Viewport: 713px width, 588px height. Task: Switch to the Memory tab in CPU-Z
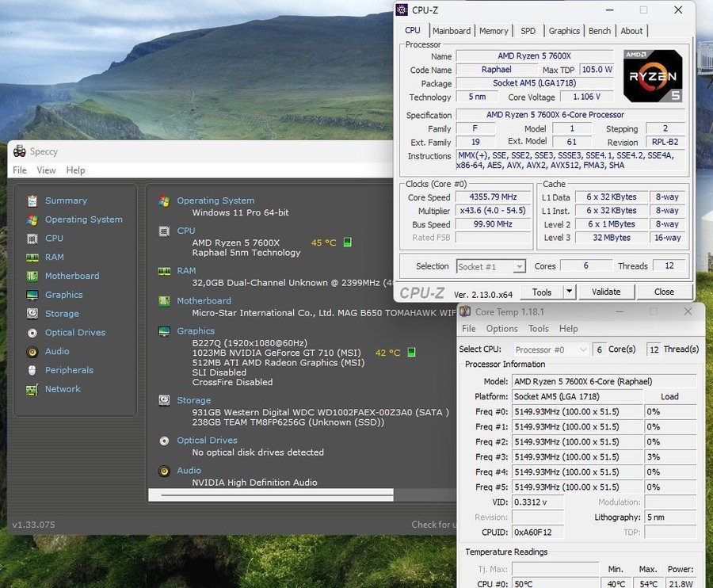click(x=494, y=31)
